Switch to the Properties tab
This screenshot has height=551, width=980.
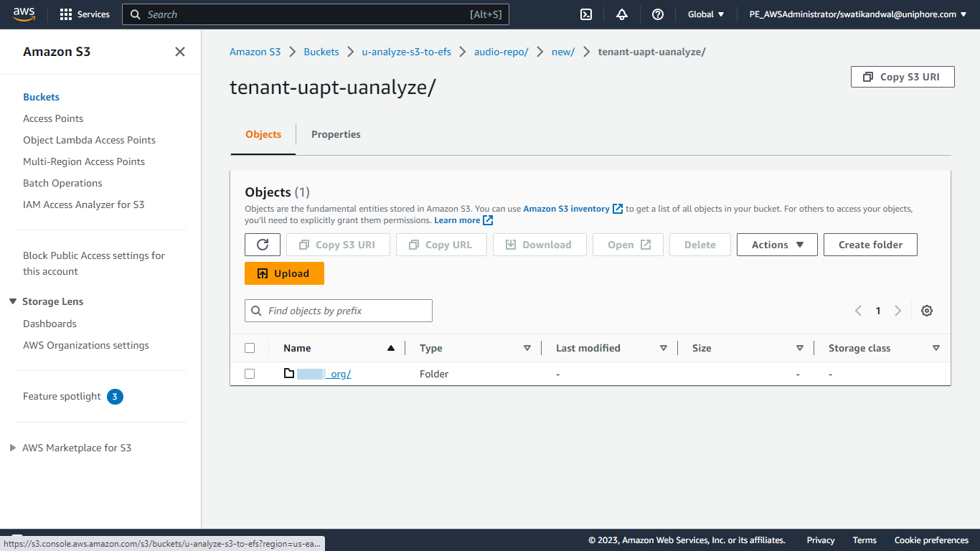[x=336, y=134]
